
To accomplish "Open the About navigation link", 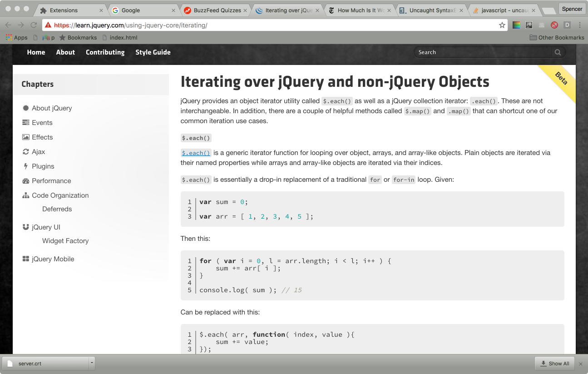I will coord(65,52).
